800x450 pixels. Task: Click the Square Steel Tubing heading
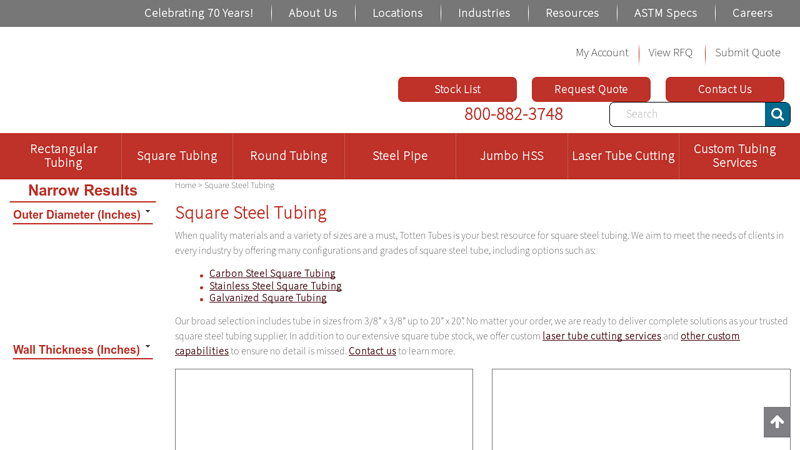(x=251, y=213)
